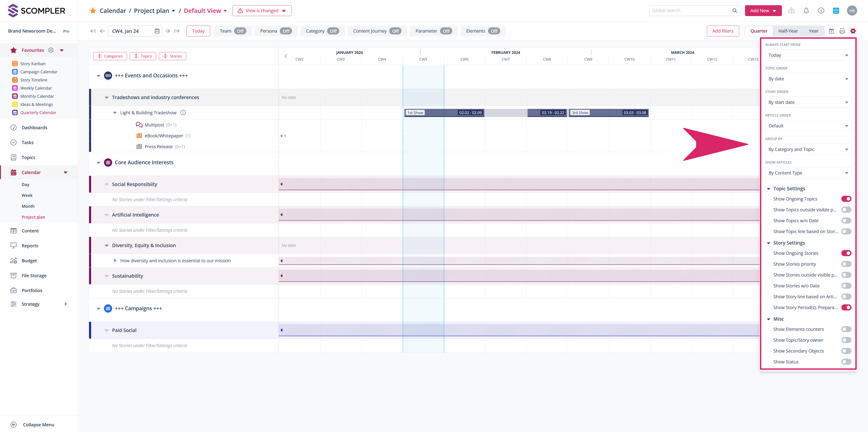Open the print icon in toolbar

(x=842, y=31)
